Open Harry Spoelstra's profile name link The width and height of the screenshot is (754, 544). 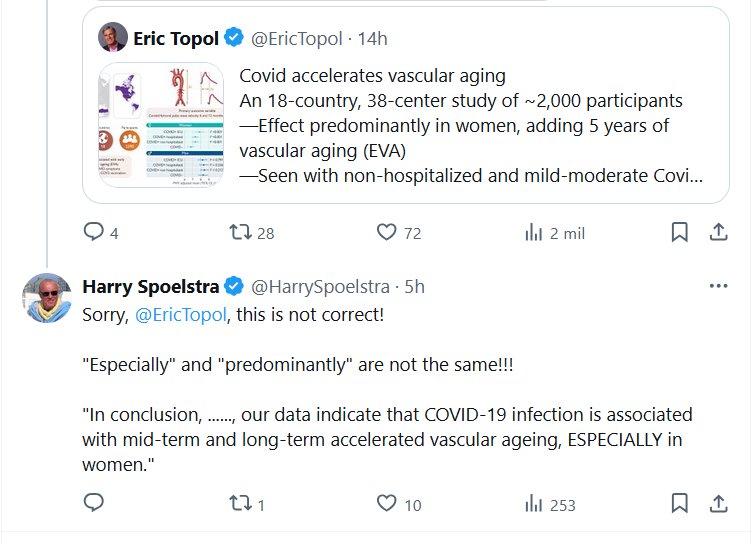click(x=152, y=287)
